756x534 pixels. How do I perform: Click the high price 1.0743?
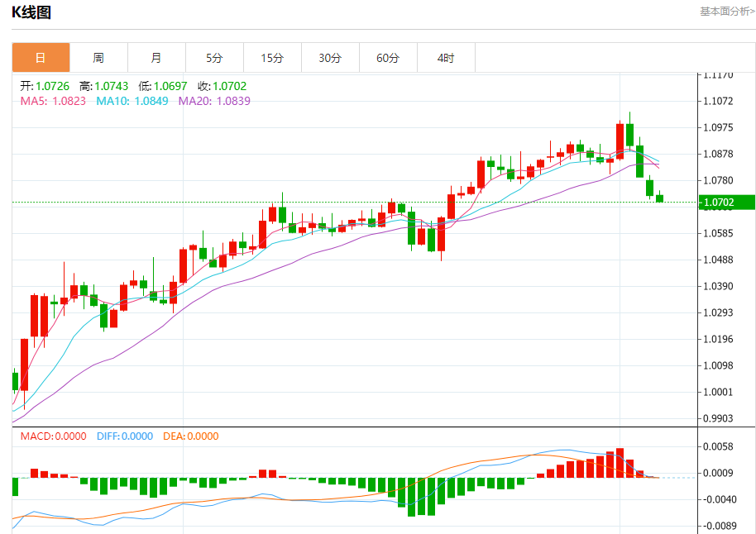pos(112,86)
